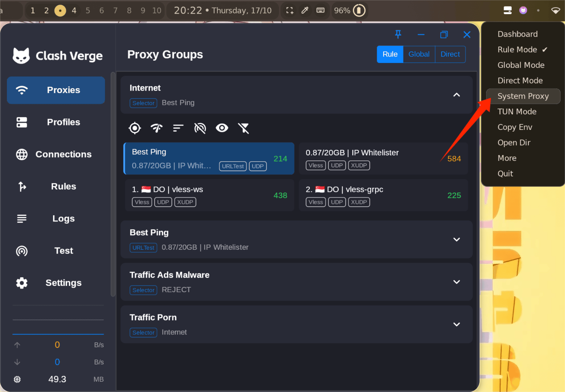Check delay 214 on Best Ping card
The width and height of the screenshot is (565, 392).
click(280, 159)
